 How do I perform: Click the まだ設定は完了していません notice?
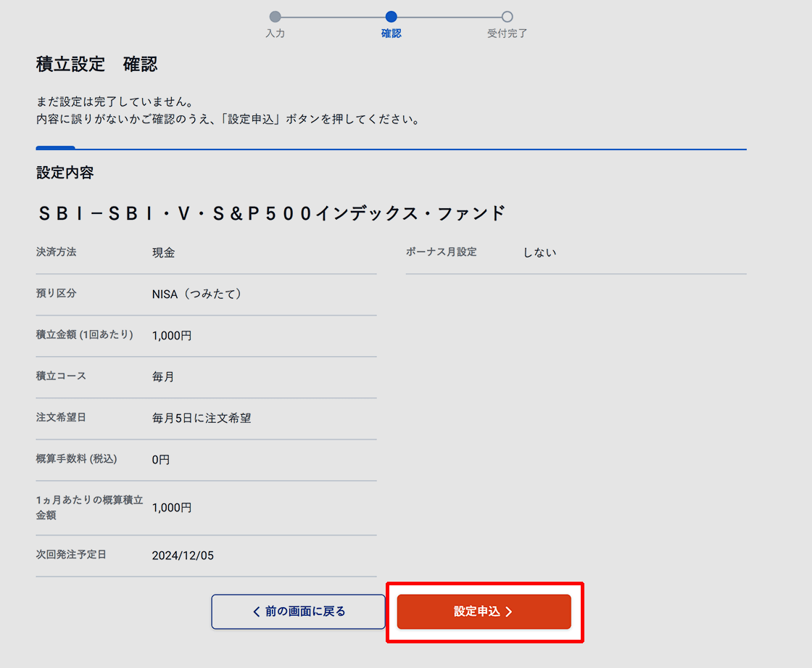point(115,102)
